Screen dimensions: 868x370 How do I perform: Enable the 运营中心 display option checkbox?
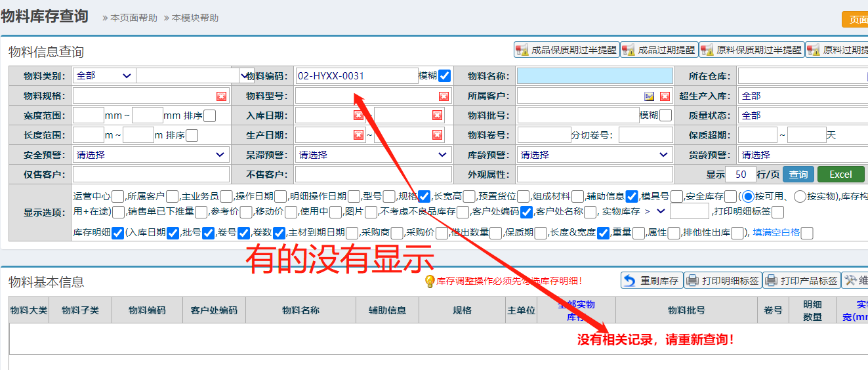[x=118, y=196]
